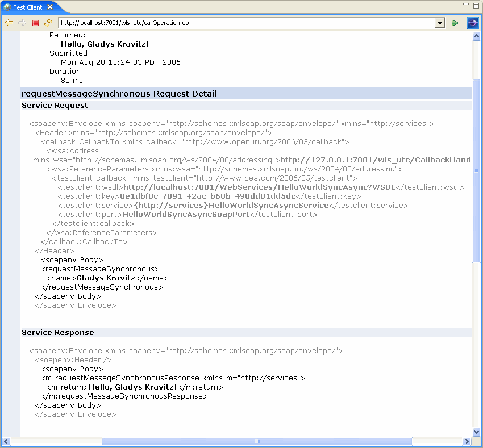
Task: Click the green Go arrow button
Action: pyautogui.click(x=455, y=23)
